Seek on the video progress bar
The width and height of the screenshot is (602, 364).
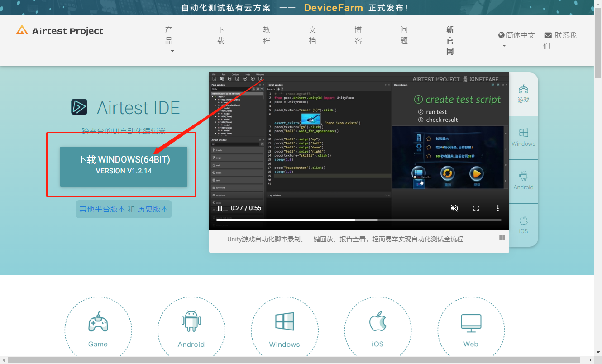pyautogui.click(x=359, y=220)
